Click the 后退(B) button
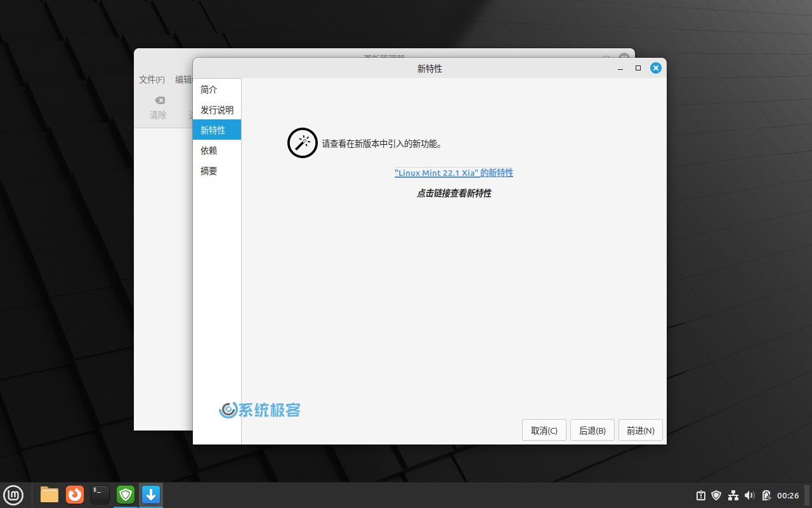Viewport: 812px width, 508px height. tap(593, 431)
